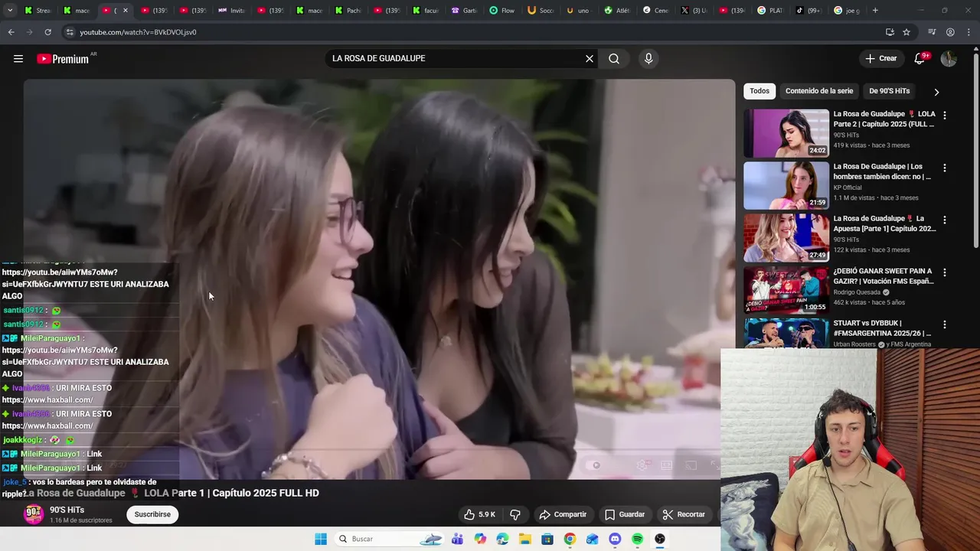Open options for STUART vs DYBBUK video
The width and height of the screenshot is (980, 551).
(x=944, y=324)
